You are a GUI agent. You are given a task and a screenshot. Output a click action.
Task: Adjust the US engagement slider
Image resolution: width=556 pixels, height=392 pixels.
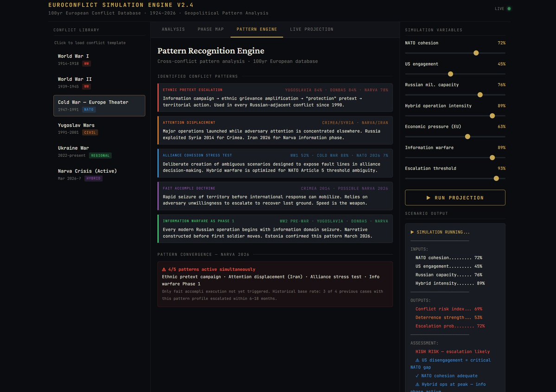(455, 74)
